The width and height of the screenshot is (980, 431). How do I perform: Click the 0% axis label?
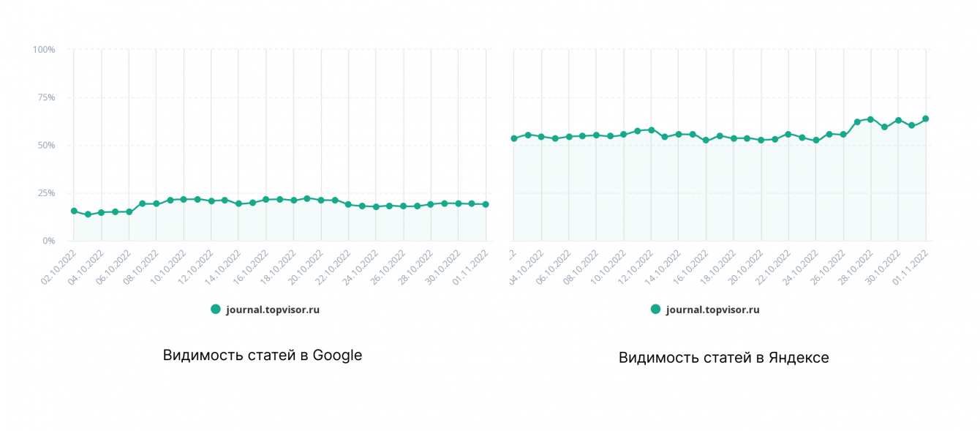coord(48,241)
